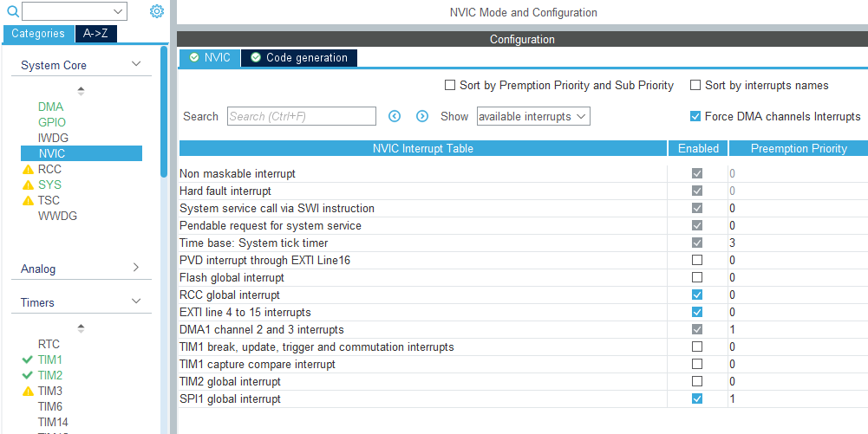The height and width of the screenshot is (434, 868).
Task: Disable SPI1 global interrupt checkbox
Action: (697, 398)
